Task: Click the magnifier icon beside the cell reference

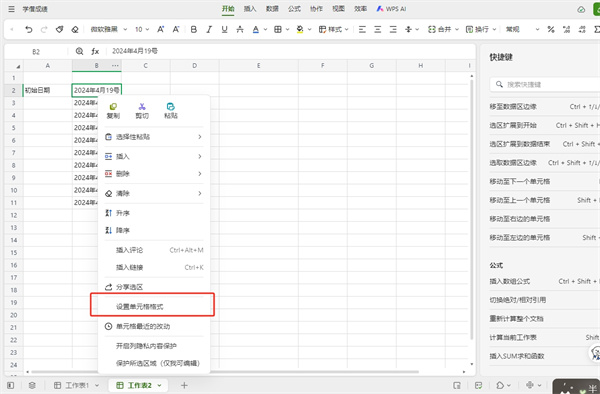Action: 79,51
